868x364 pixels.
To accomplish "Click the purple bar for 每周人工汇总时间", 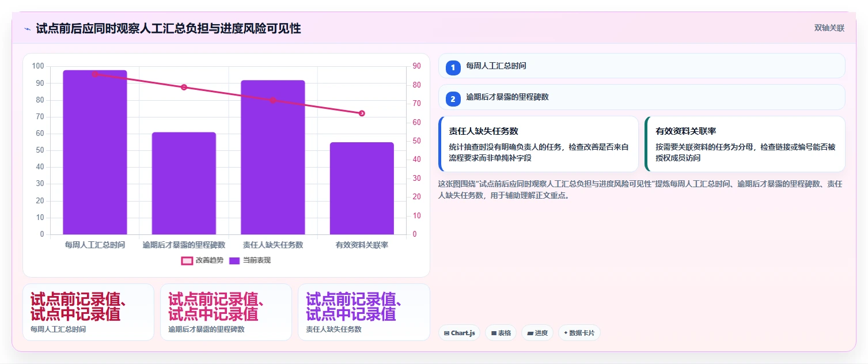I will point(95,152).
